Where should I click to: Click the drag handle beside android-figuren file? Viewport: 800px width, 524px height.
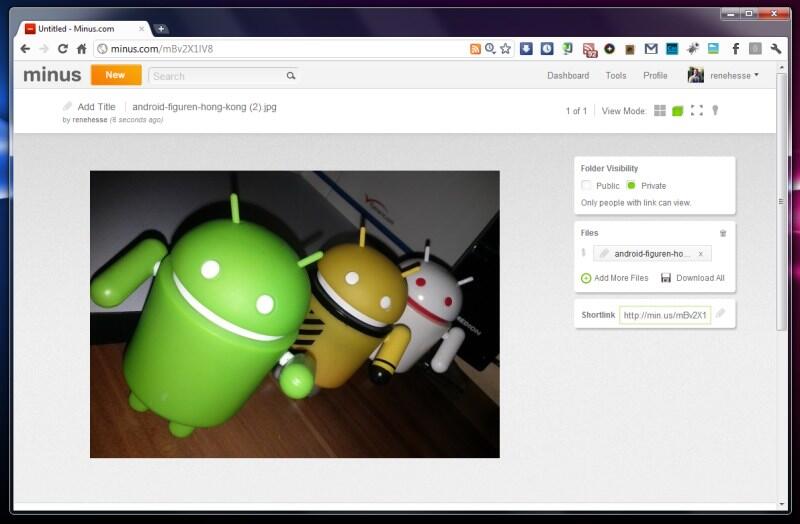[x=584, y=253]
